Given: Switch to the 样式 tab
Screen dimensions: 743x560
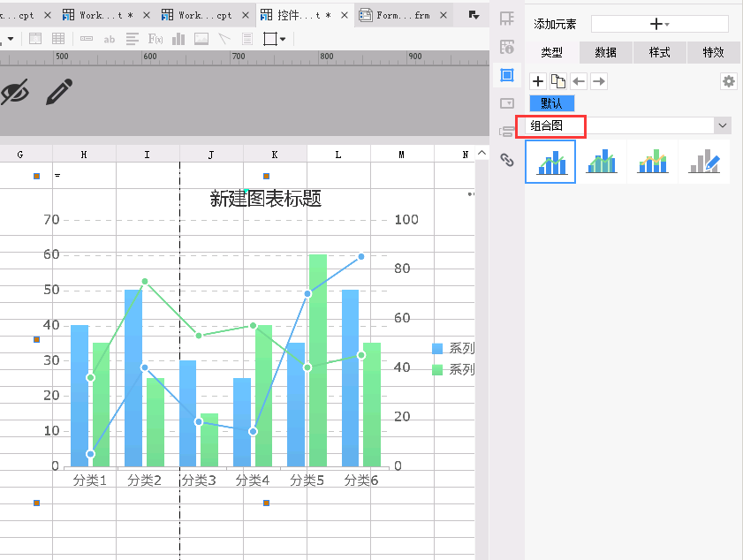Looking at the screenshot, I should (660, 52).
